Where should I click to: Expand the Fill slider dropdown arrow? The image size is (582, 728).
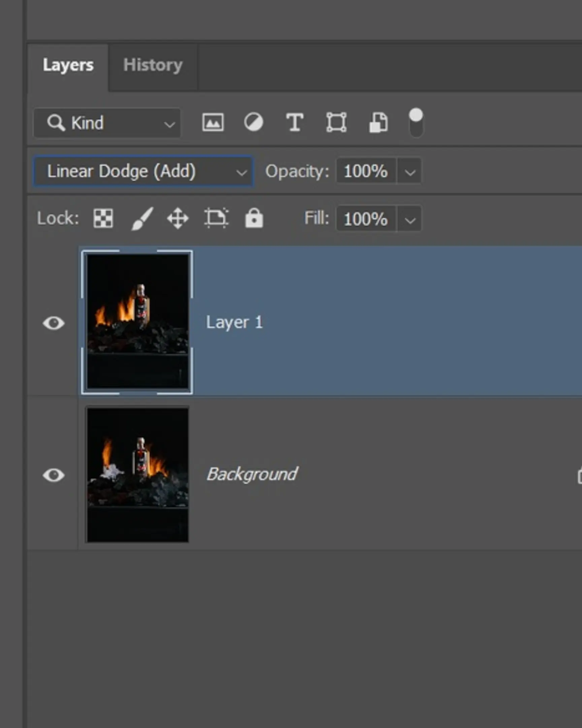point(410,220)
